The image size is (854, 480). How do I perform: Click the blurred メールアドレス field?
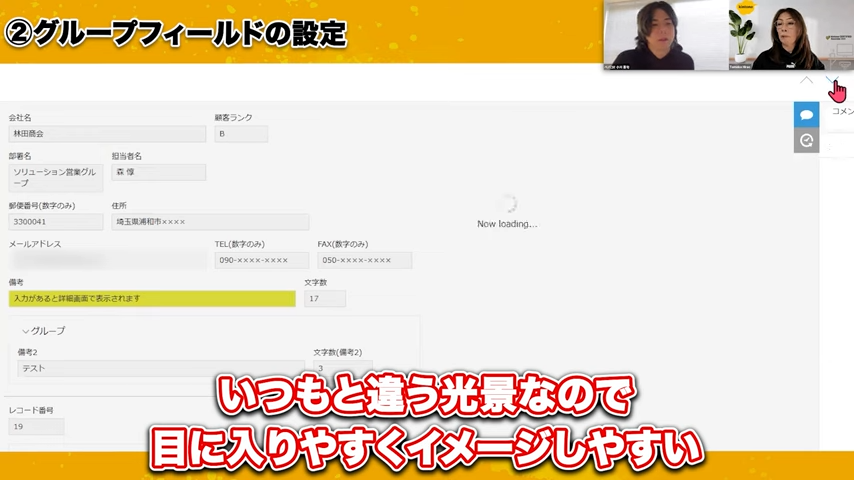(x=107, y=260)
